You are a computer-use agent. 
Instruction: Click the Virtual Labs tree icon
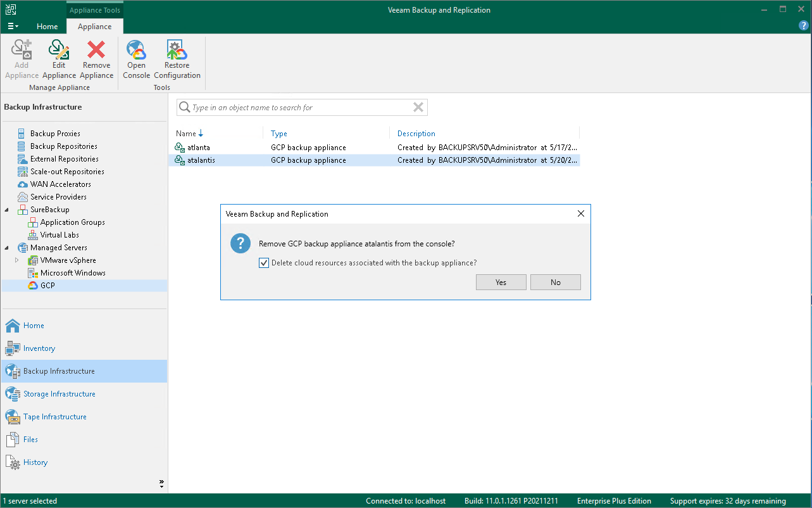(33, 235)
